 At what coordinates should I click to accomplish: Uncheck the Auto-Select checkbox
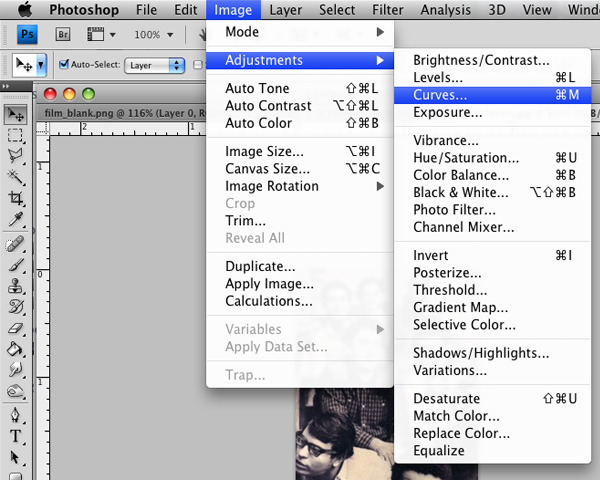tap(65, 65)
